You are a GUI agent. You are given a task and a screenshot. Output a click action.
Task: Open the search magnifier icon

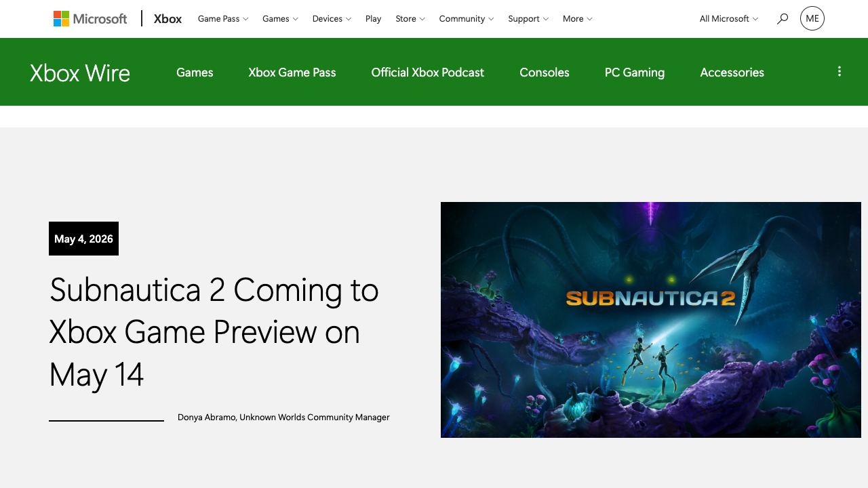pyautogui.click(x=783, y=19)
